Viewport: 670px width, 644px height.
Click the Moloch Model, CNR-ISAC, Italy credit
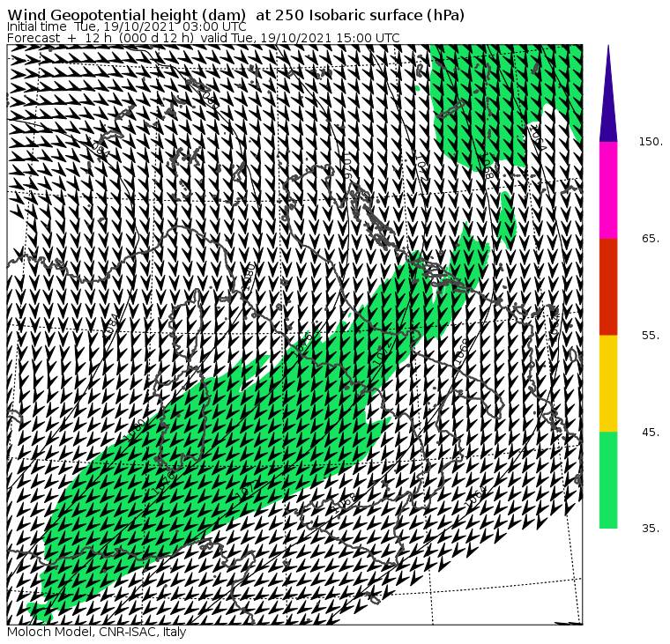tap(97, 632)
